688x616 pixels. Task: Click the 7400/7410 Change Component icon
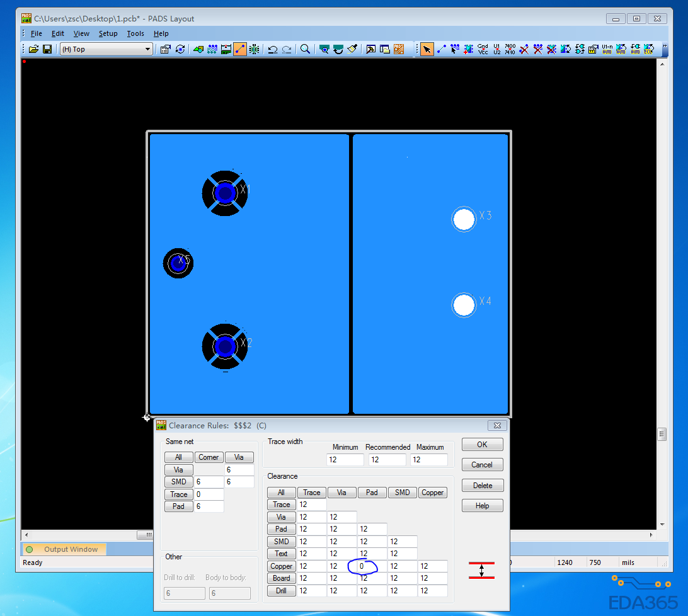pos(510,49)
